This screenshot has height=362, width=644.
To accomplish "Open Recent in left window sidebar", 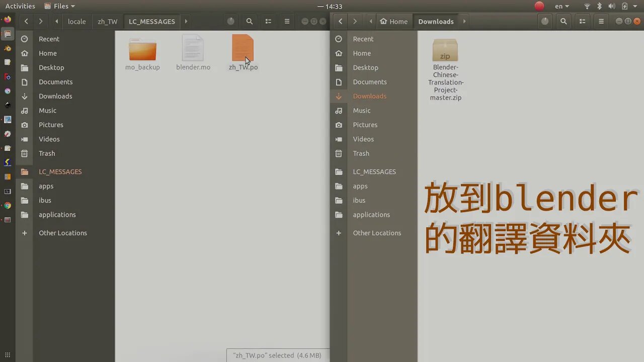I will coord(65,39).
